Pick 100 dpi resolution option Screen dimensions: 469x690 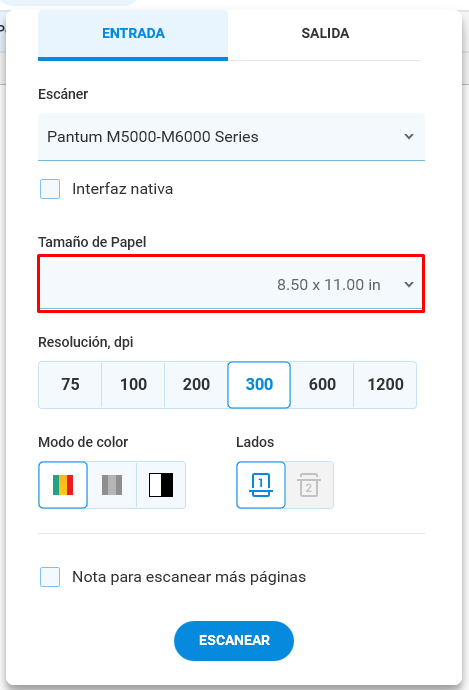click(133, 385)
